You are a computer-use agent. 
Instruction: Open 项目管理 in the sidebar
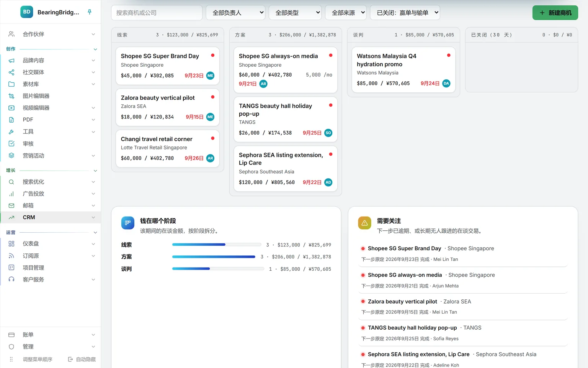click(51, 268)
